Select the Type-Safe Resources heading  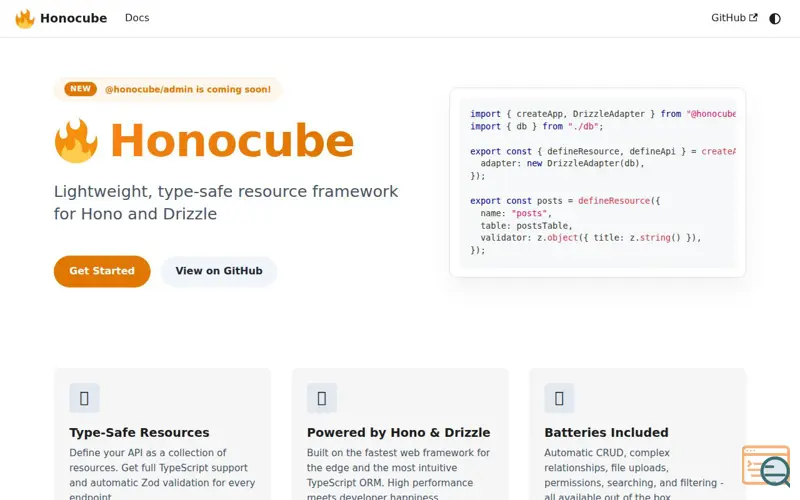139,433
